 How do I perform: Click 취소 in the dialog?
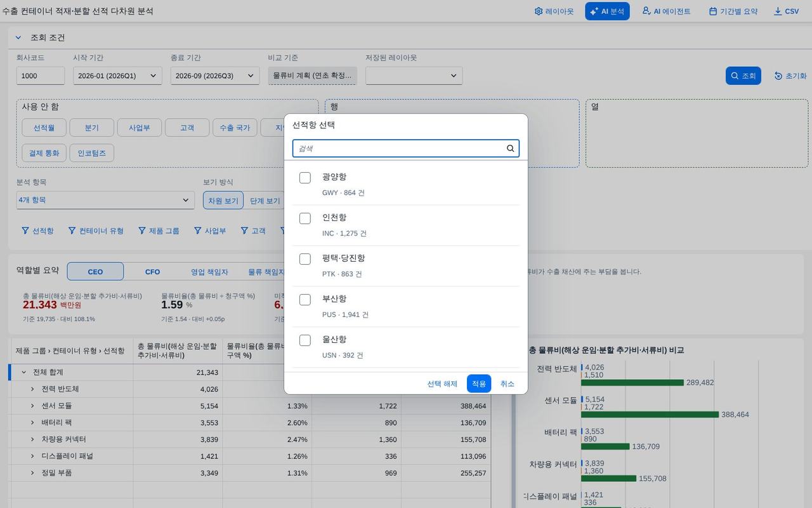click(507, 384)
